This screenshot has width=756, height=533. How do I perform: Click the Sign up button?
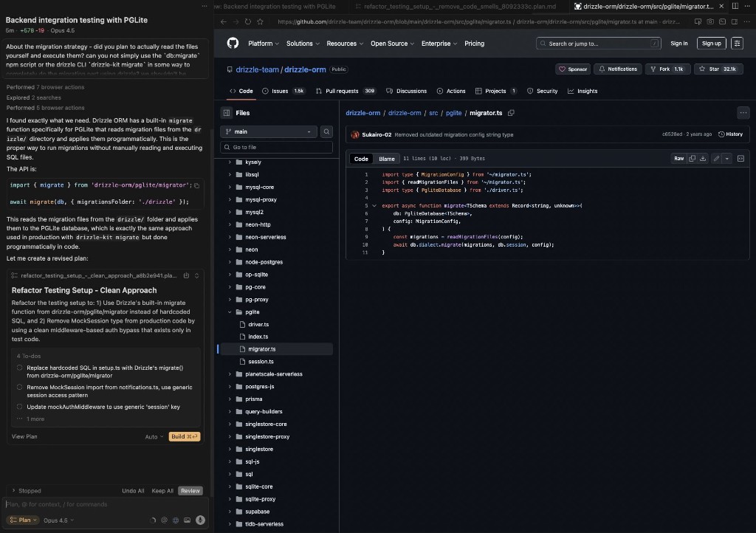(x=711, y=44)
